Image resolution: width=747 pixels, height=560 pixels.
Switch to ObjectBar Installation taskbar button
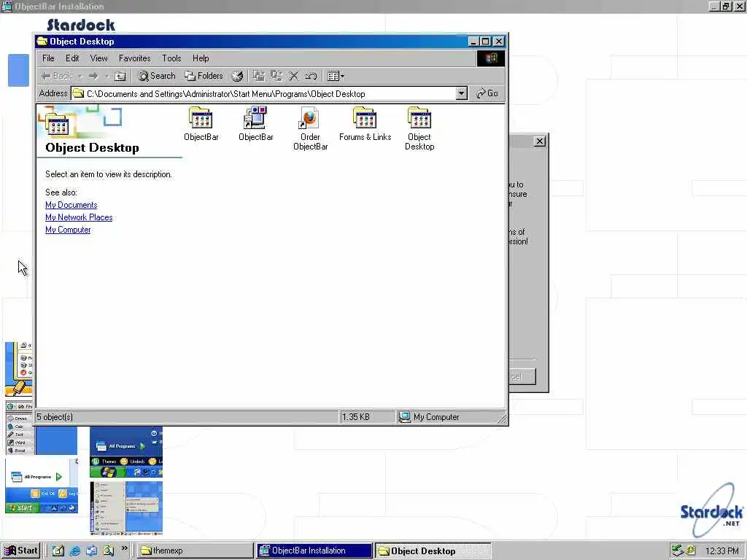coord(314,551)
